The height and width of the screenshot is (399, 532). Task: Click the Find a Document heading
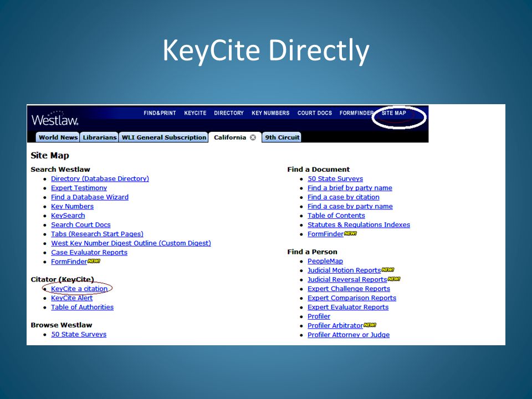[x=318, y=170]
